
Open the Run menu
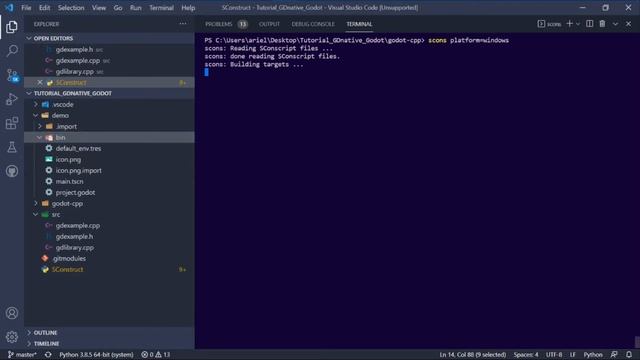pos(136,7)
